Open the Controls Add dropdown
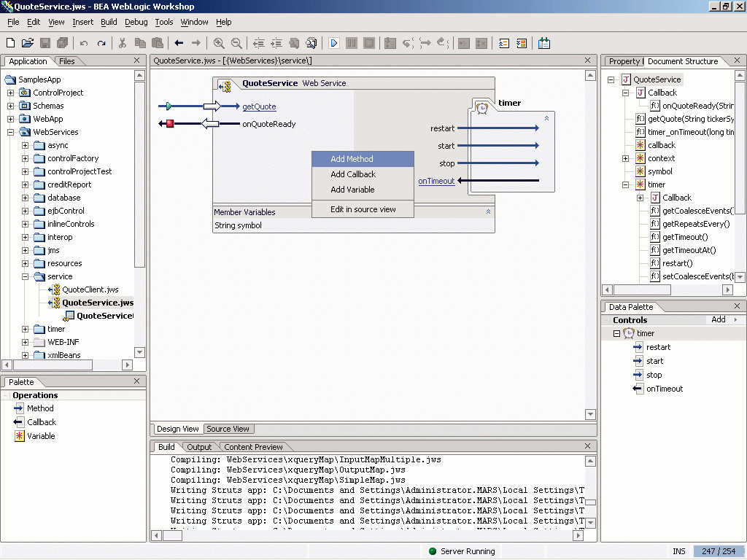The image size is (747, 560). [x=724, y=319]
